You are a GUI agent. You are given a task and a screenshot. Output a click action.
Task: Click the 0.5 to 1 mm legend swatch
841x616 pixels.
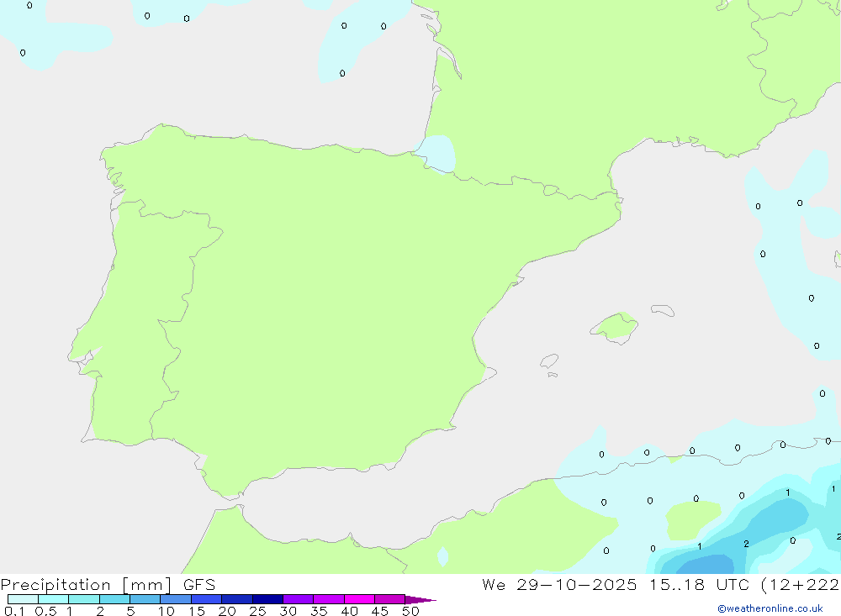54,599
